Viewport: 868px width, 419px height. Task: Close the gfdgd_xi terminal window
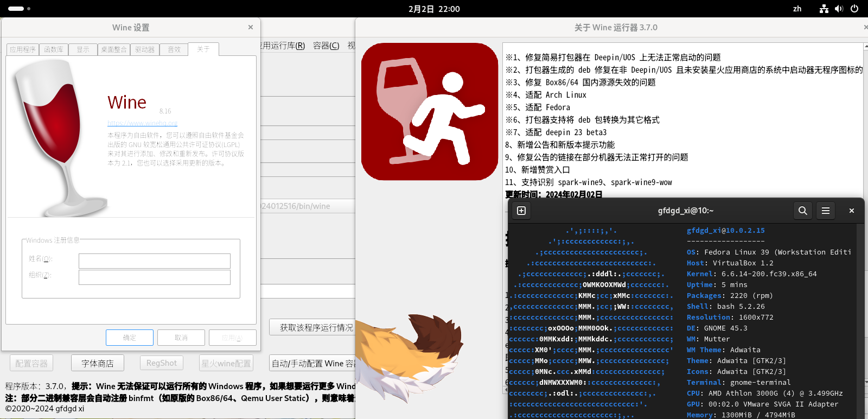[852, 211]
